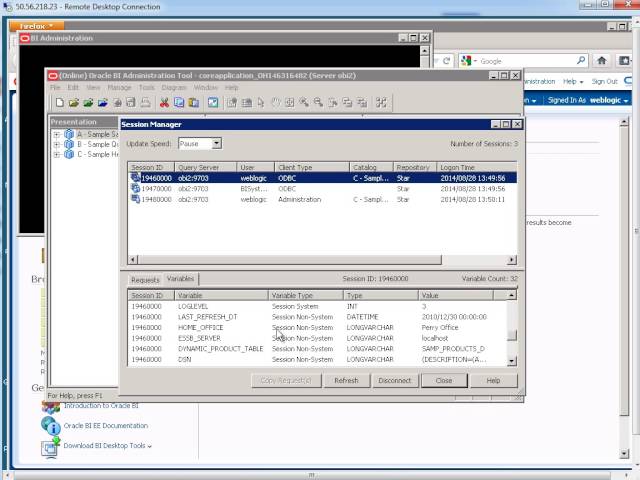Click the Paste clipboard toolbar icon

coord(193,102)
